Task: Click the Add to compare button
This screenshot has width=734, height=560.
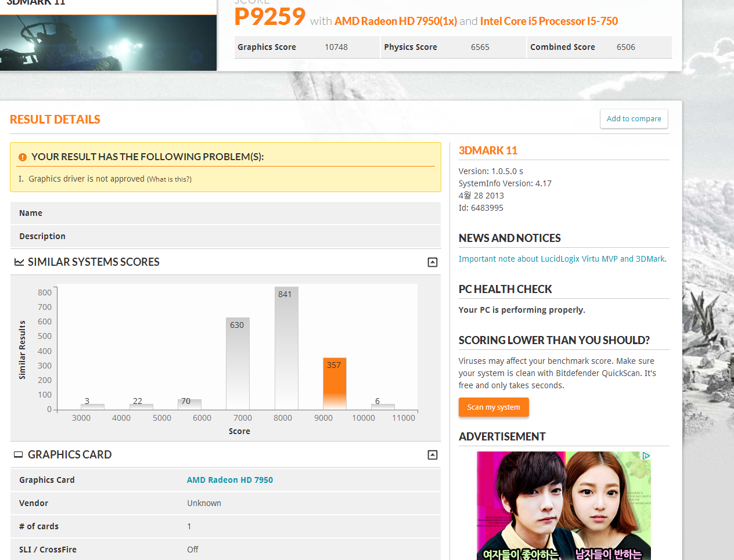Action: 634,119
